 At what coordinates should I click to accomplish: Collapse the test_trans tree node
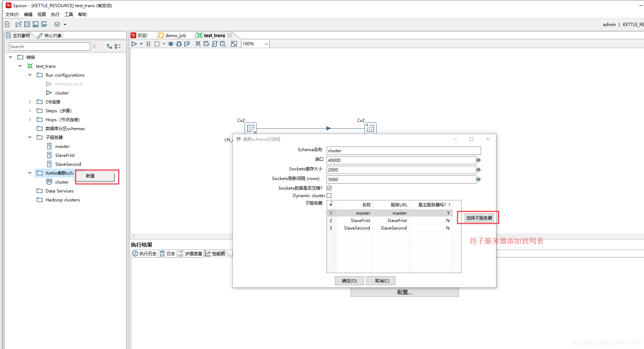pyautogui.click(x=20, y=66)
